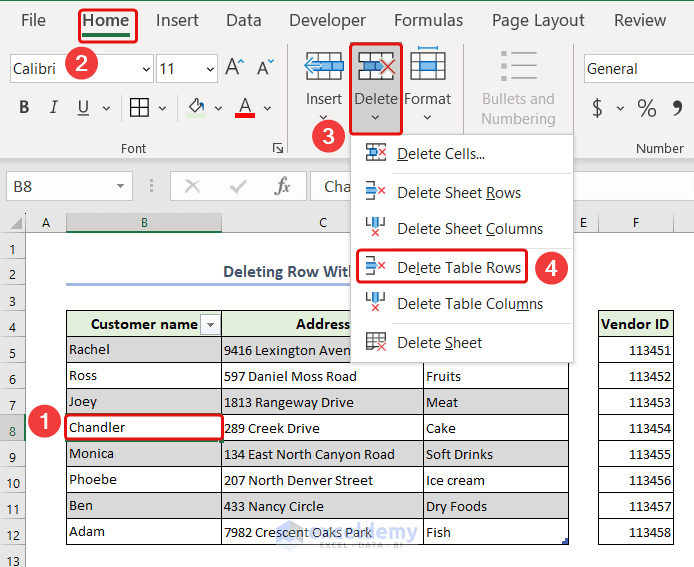
Task: Expand the Calibri font name dropdown
Action: (146, 69)
